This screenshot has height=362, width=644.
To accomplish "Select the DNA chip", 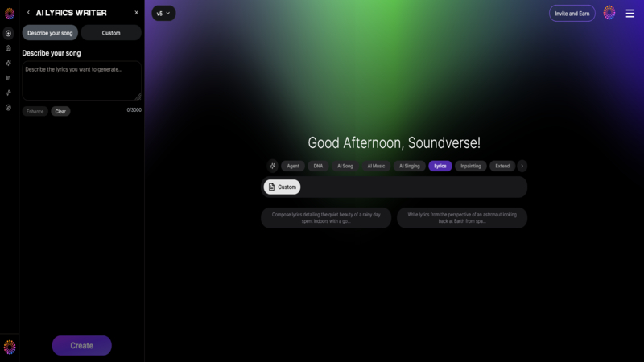I will [x=318, y=166].
